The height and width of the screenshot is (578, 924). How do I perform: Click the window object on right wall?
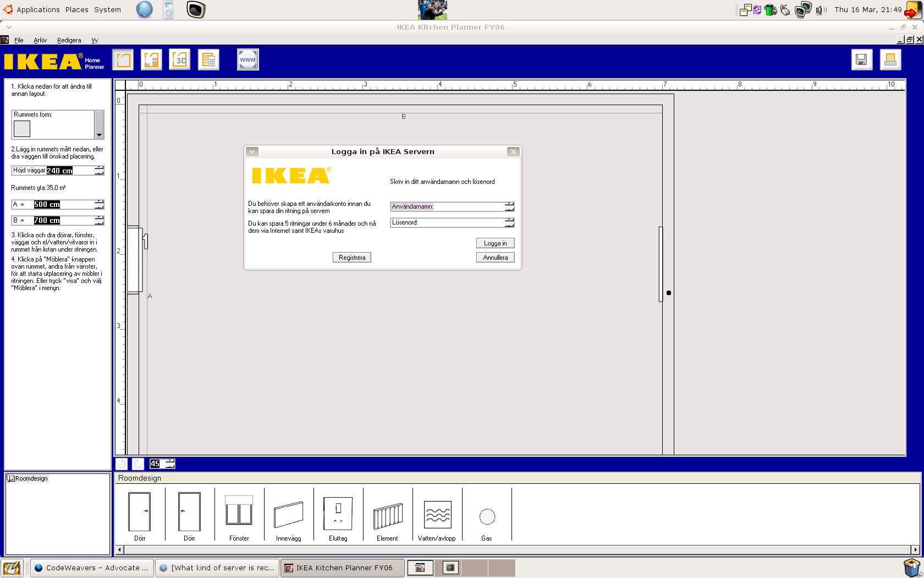pos(661,264)
